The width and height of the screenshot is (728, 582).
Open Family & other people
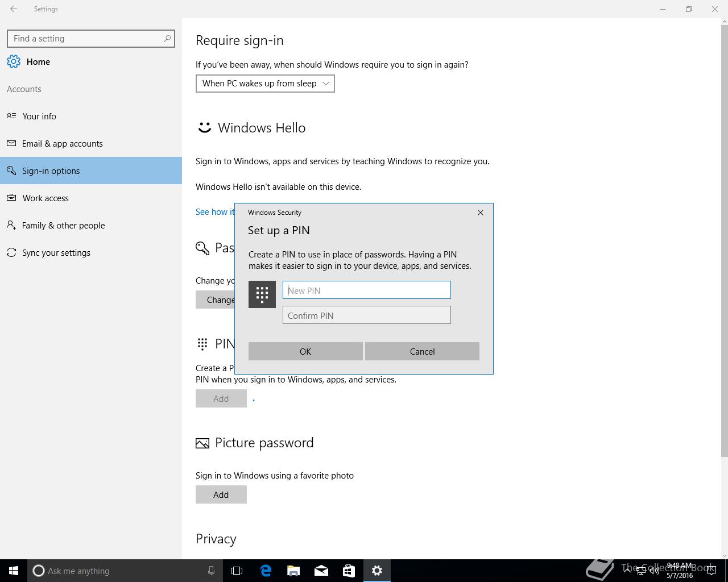point(91,225)
